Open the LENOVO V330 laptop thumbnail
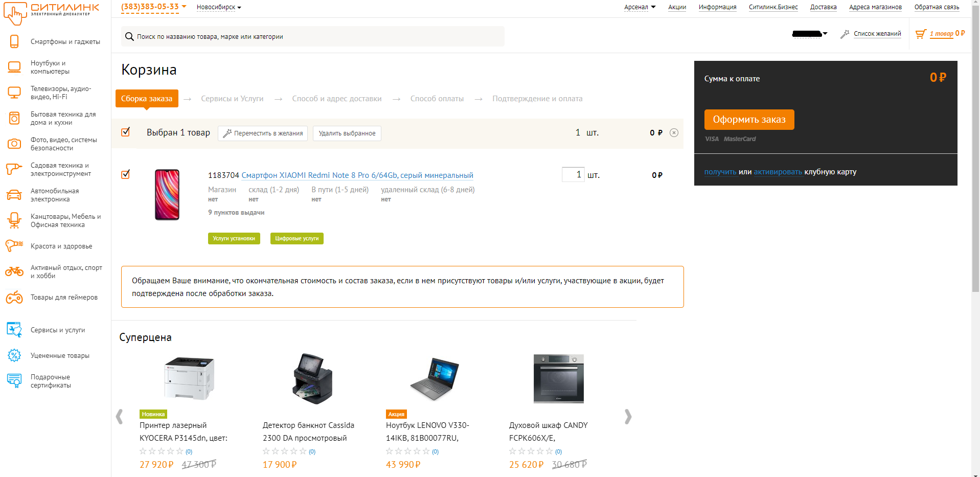Image resolution: width=980 pixels, height=477 pixels. point(435,379)
